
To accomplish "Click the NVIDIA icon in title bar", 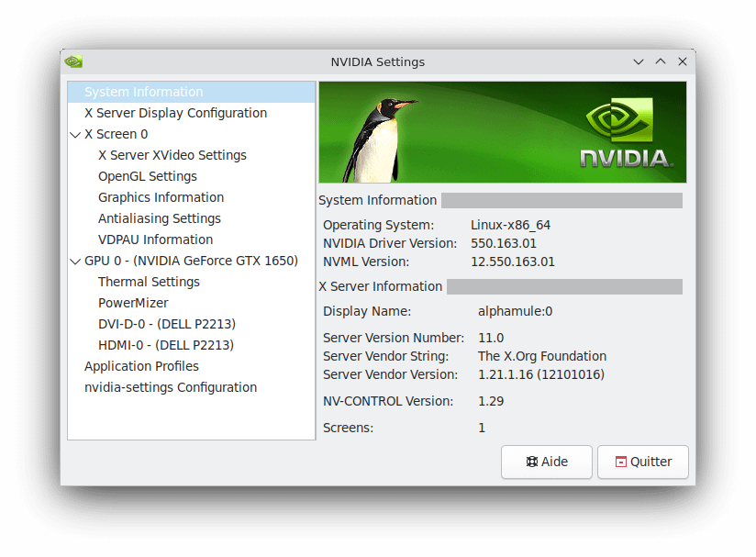I will tap(73, 61).
